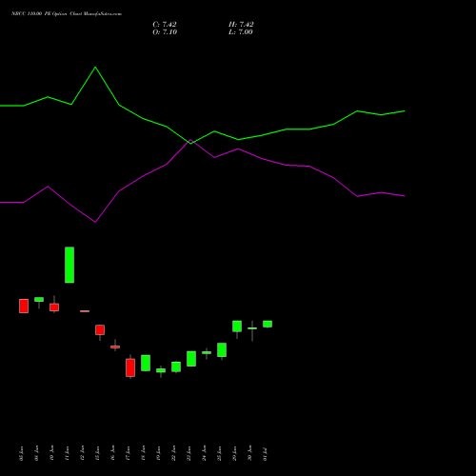This screenshot has height=476, width=476.
Task: Click the peak of the green indicator line
Action: tap(95, 68)
